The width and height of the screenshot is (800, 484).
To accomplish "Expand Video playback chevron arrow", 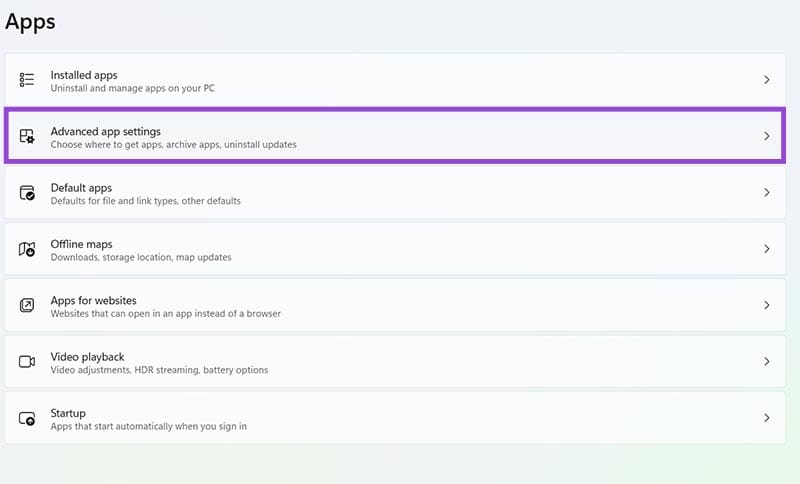I will pyautogui.click(x=766, y=362).
